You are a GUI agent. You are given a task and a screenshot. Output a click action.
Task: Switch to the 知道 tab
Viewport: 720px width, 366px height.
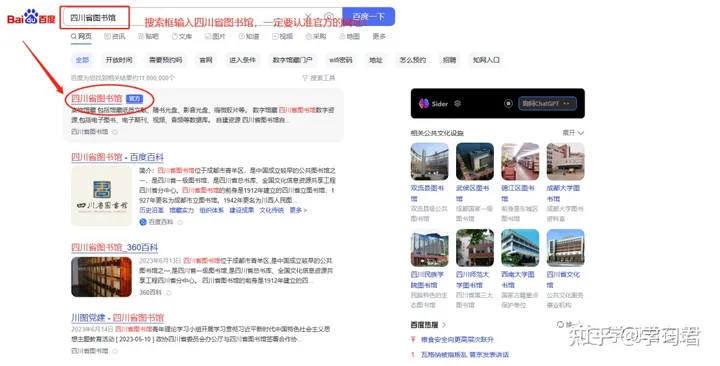tap(249, 36)
